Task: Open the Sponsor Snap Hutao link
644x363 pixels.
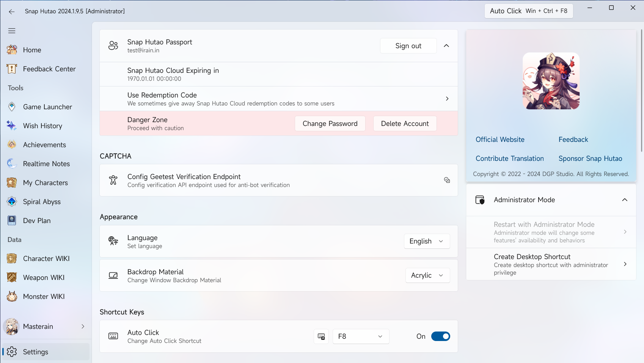Action: tap(590, 159)
